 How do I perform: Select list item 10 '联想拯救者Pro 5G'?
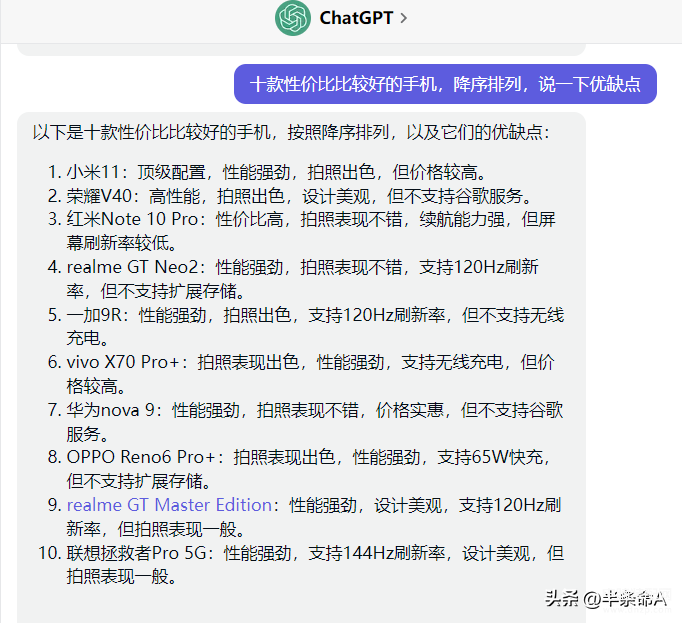tap(301, 565)
